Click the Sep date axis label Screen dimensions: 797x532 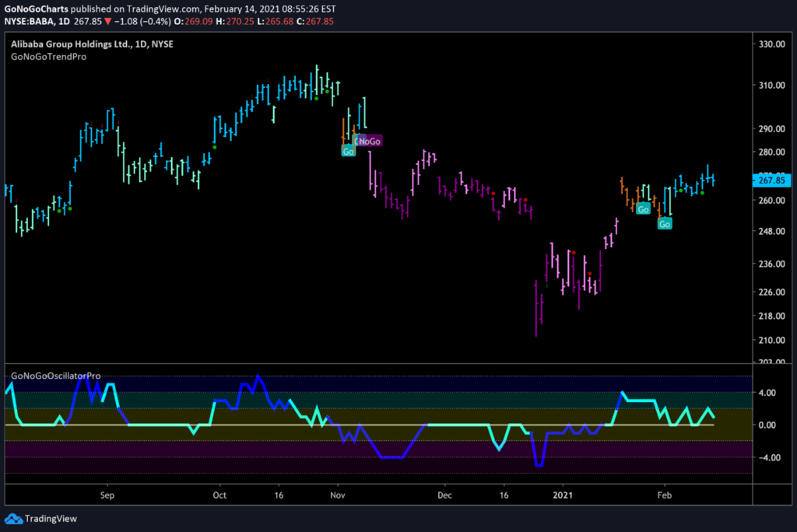click(x=107, y=495)
